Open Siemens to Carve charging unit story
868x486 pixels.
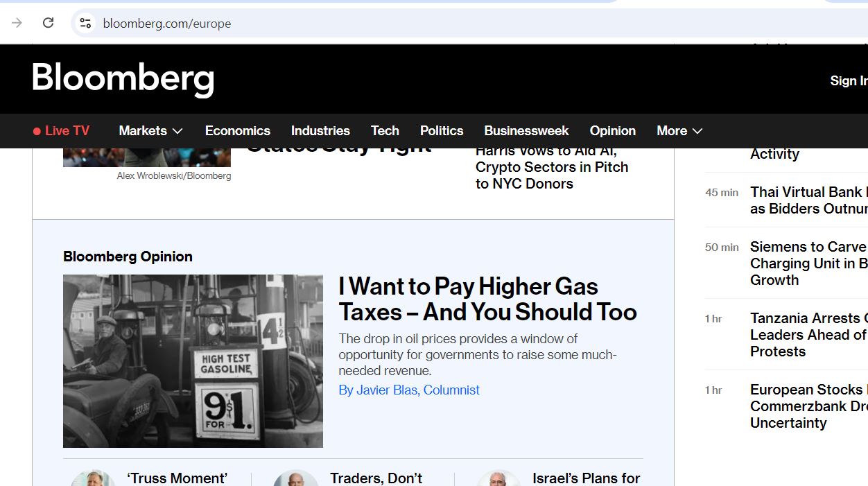point(808,263)
